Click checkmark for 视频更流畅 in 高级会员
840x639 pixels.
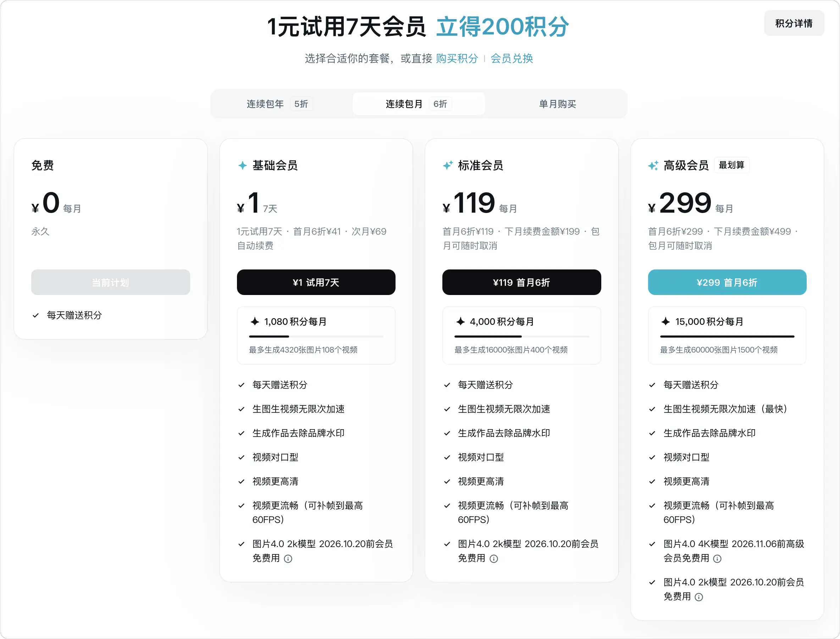pos(652,506)
